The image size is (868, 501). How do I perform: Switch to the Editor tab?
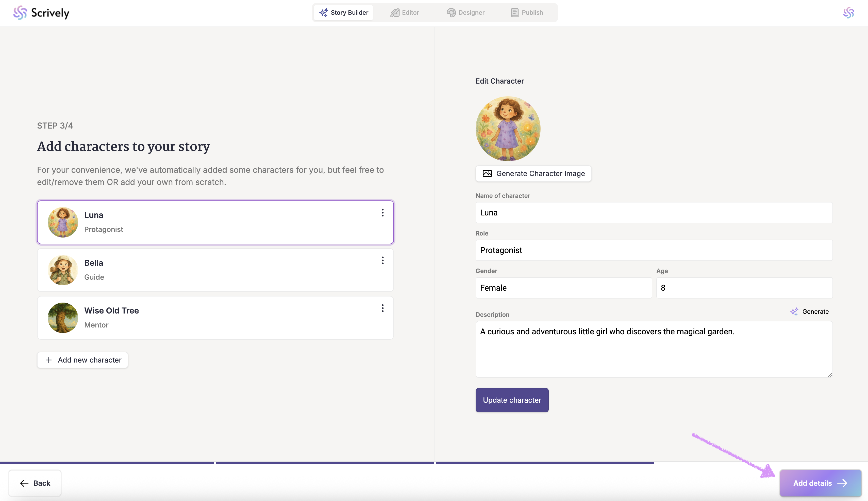click(405, 13)
